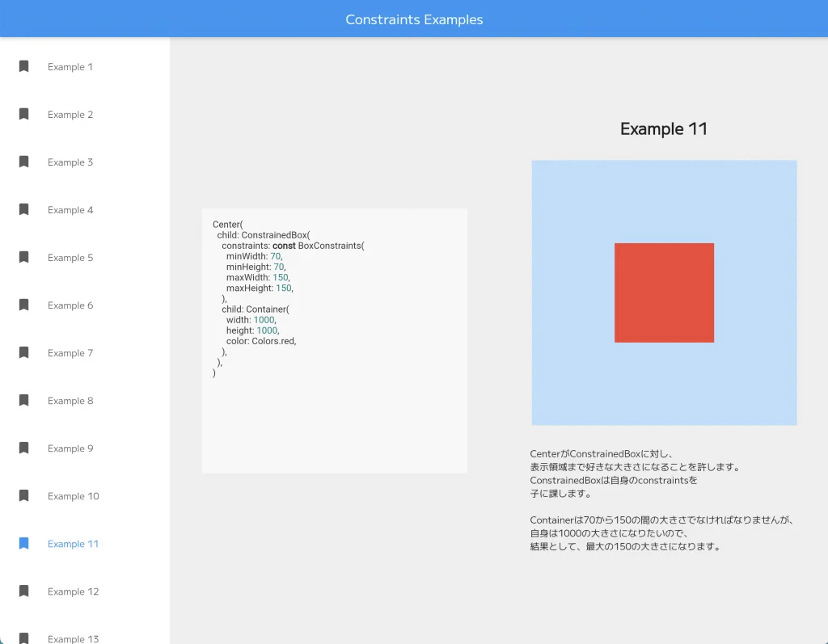The height and width of the screenshot is (644, 828).
Task: Go to Example 12
Action: 73,591
